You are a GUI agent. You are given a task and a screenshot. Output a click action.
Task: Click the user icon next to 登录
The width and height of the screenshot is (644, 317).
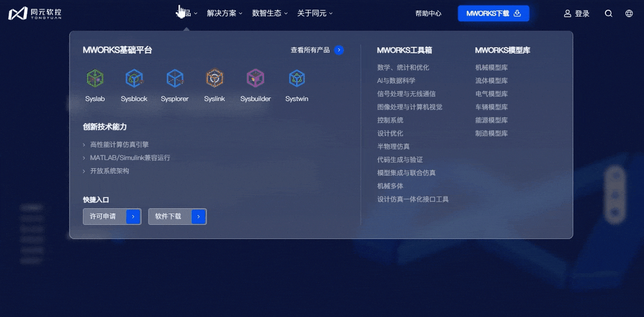tap(567, 14)
